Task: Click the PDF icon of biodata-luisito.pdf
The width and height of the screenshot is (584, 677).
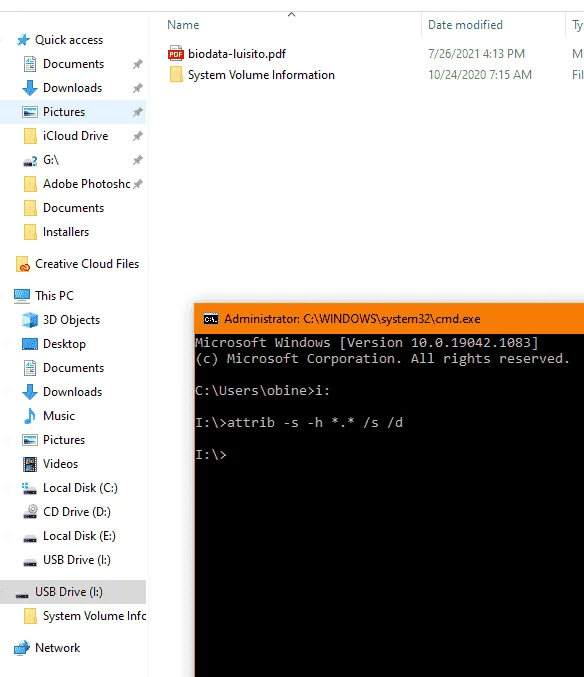Action: [176, 54]
